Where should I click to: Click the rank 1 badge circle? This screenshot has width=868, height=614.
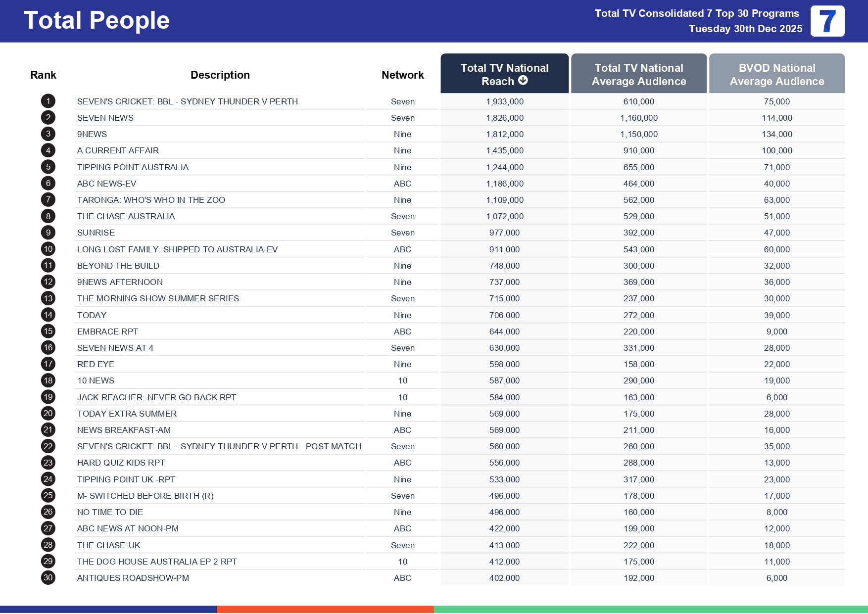click(48, 101)
